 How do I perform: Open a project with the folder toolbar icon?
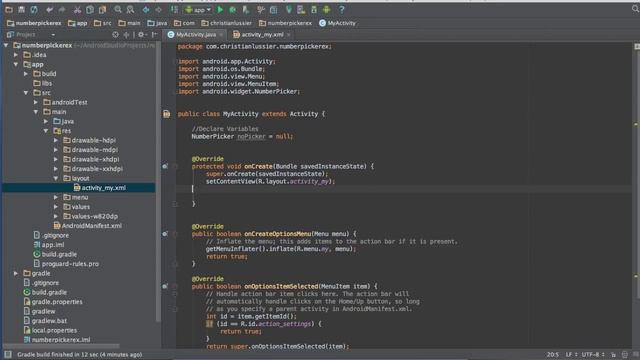[9, 9]
